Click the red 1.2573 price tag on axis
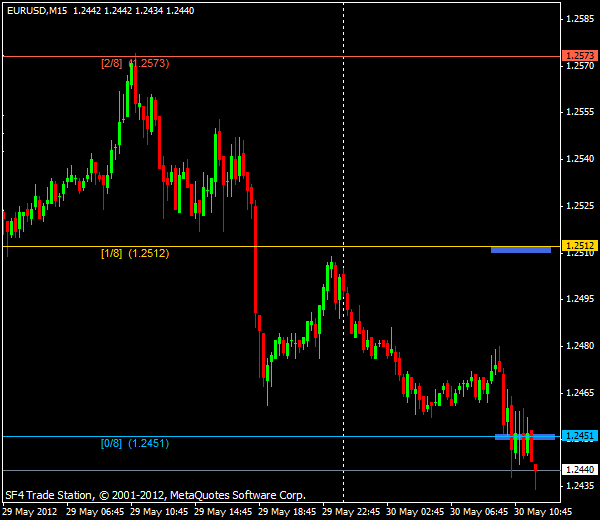Image resolution: width=600 pixels, height=520 pixels. pos(580,56)
